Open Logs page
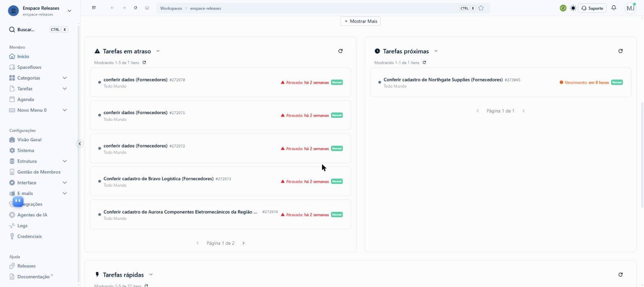Screen dimensions: 644x287 22,226
